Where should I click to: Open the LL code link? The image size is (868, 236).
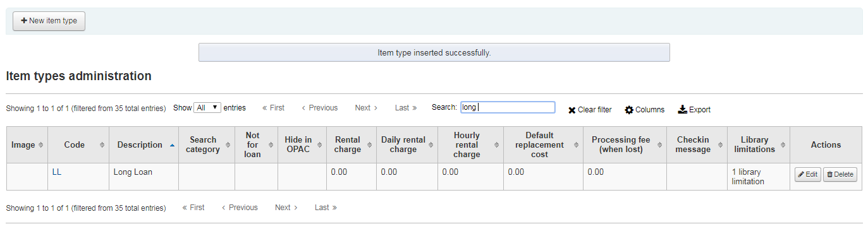tap(57, 172)
